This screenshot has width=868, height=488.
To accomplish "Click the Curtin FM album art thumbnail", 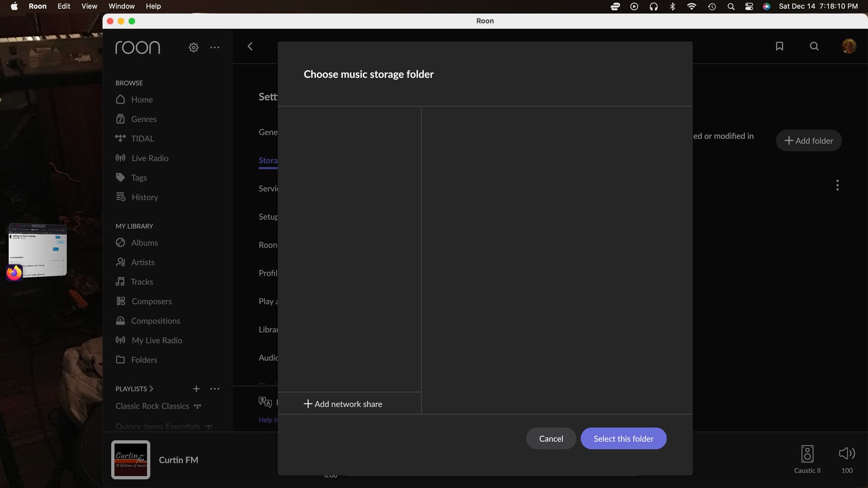I will click(131, 460).
